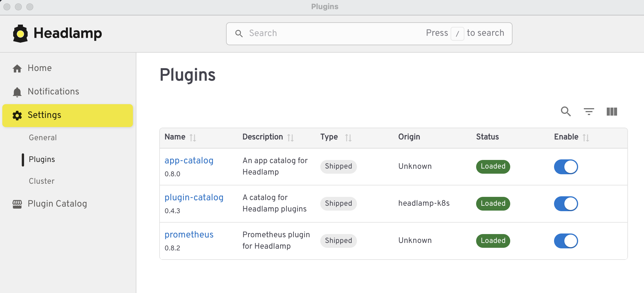Open the table filter icon
This screenshot has width=644, height=293.
pyautogui.click(x=589, y=111)
